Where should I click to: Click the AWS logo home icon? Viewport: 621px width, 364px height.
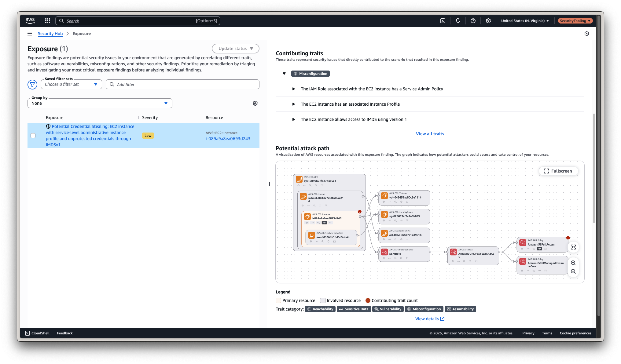coord(30,21)
